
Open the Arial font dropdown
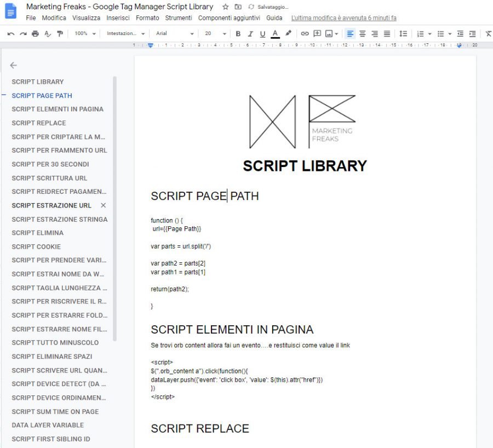click(x=175, y=33)
